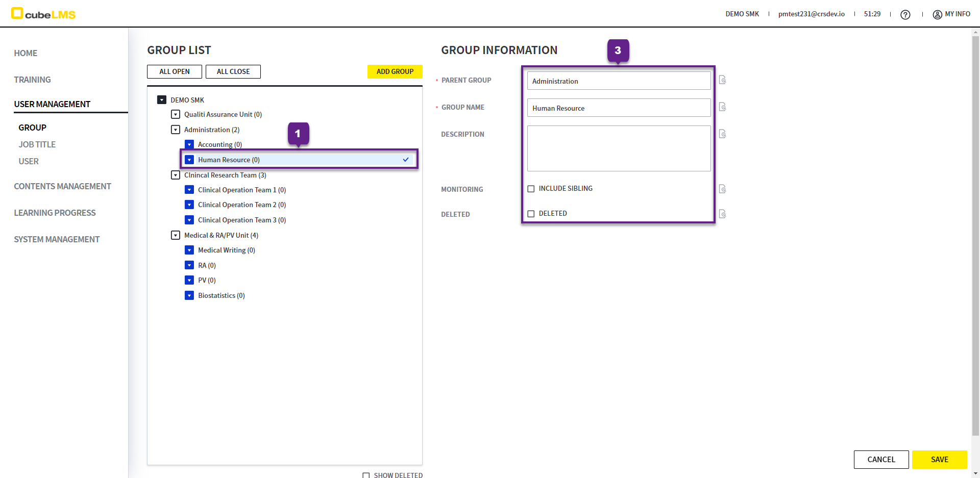Viewport: 980px width, 478px height.
Task: Click the history icon beside Parent Group field
Action: pos(722,80)
